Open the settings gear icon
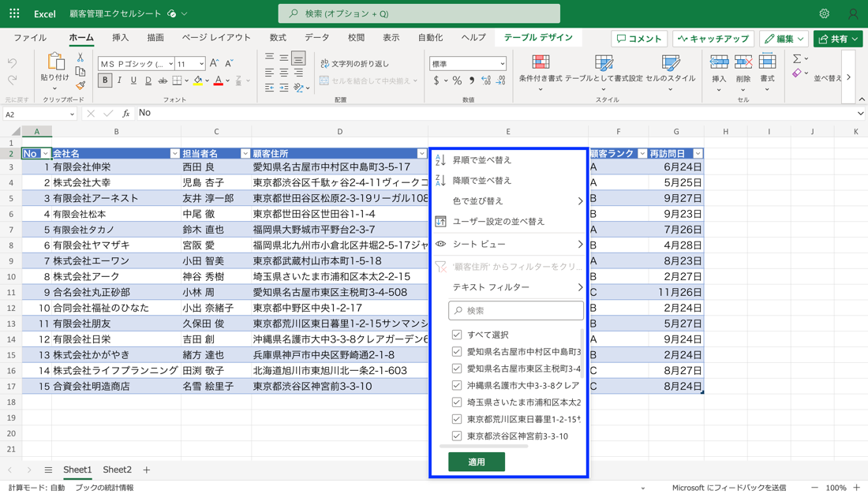Viewport: 868px width, 494px height. coord(825,13)
